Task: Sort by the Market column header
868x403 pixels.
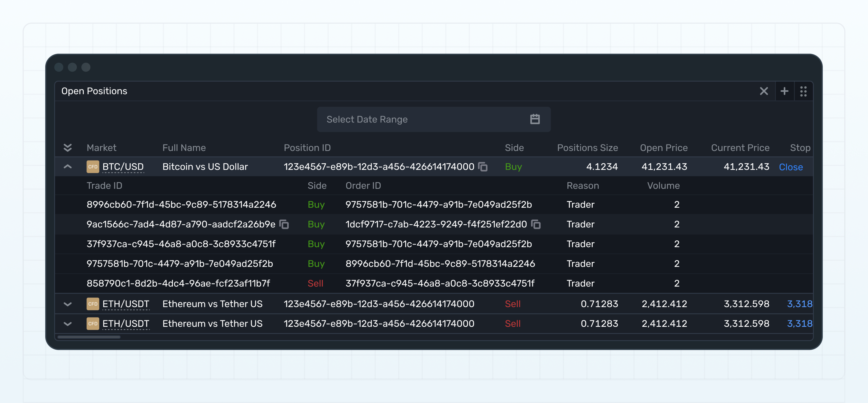Action: click(x=101, y=148)
